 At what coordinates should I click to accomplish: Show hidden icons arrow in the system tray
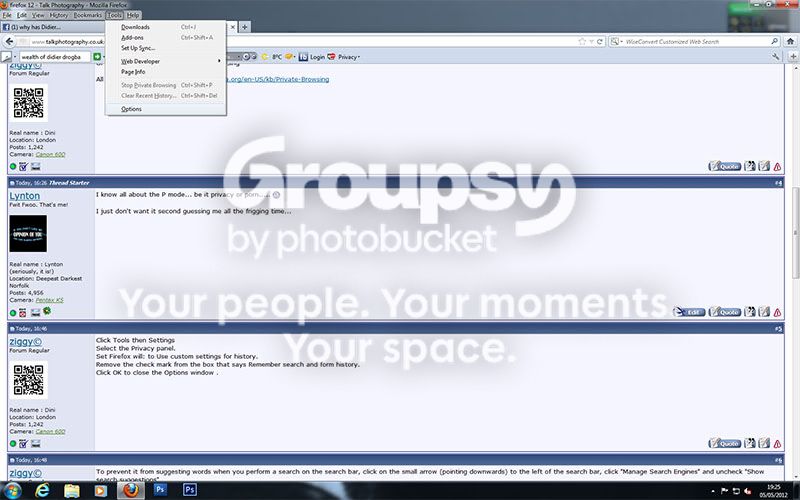tap(713, 491)
